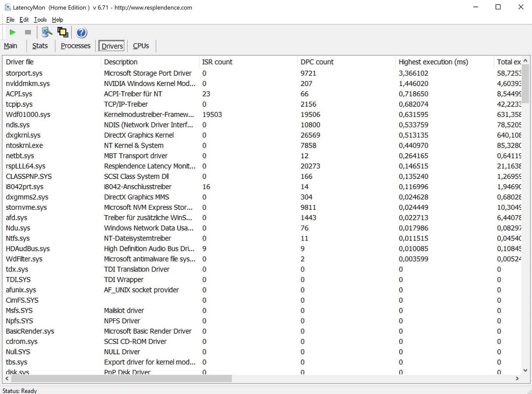
Task: Click the gray stop monitor button
Action: (28, 32)
